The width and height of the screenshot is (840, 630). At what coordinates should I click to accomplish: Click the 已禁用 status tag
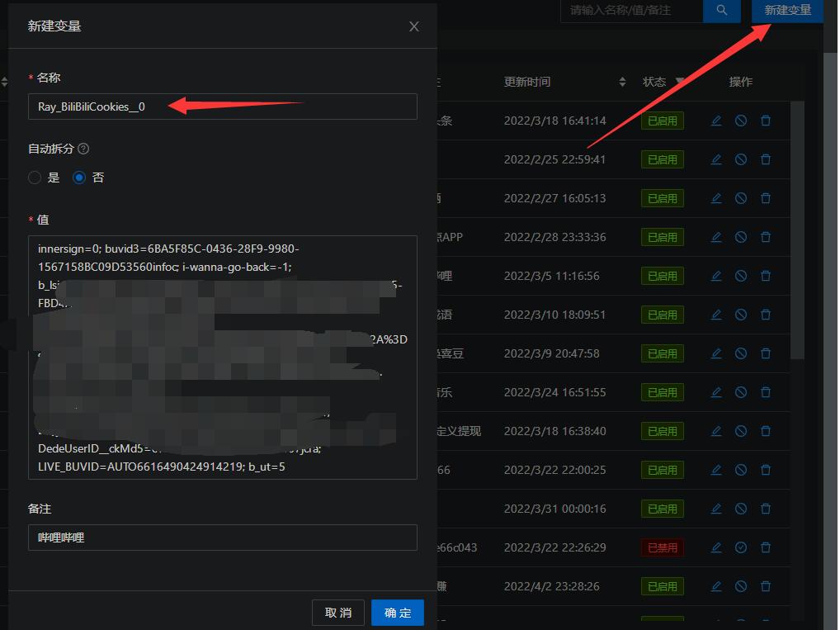click(662, 547)
